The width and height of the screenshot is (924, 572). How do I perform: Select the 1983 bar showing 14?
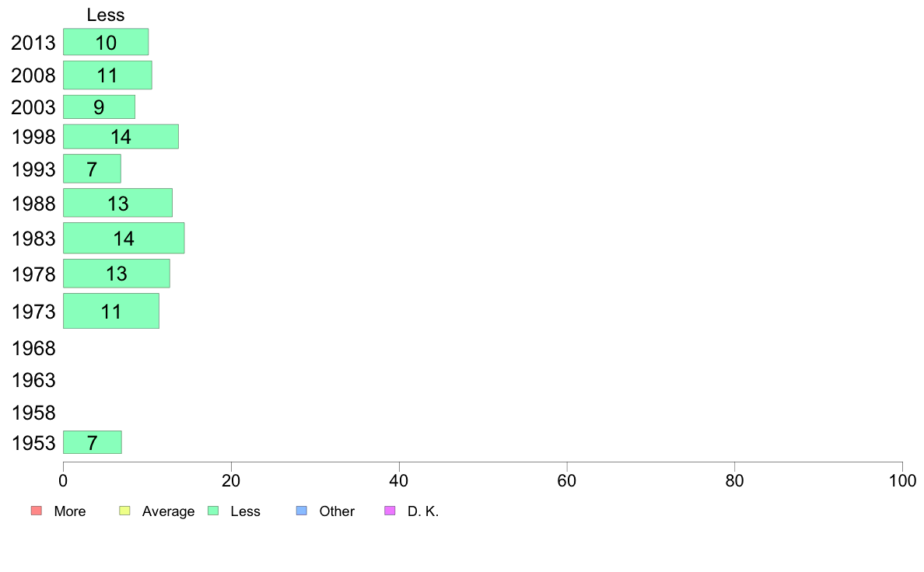coord(124,238)
